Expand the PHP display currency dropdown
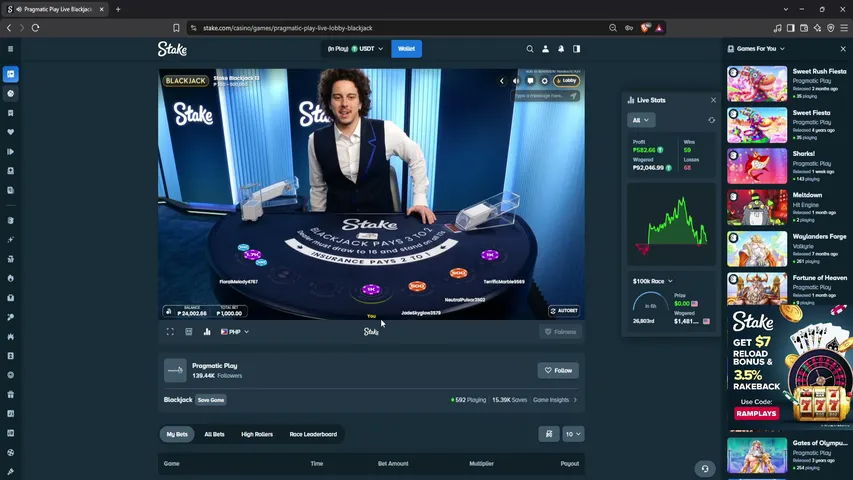This screenshot has width=853, height=480. (234, 331)
